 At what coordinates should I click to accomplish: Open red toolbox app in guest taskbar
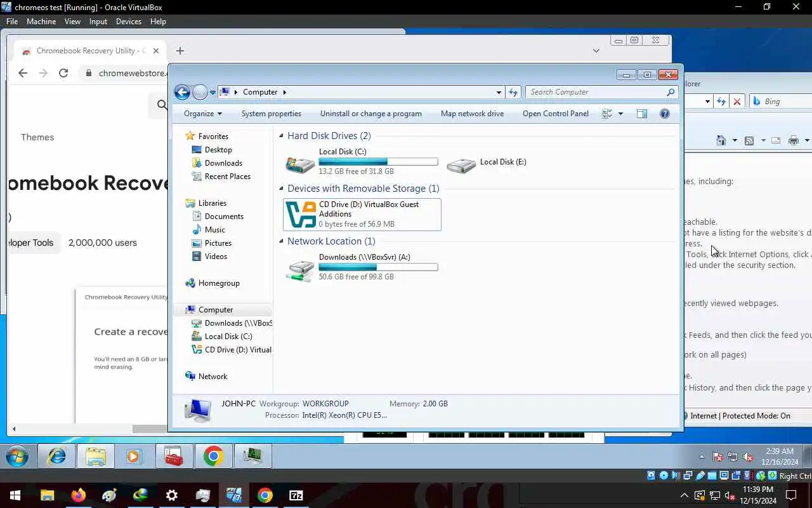coord(173,456)
